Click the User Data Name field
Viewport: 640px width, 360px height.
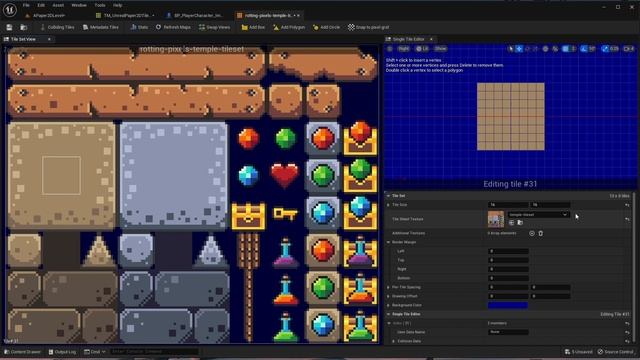(508, 332)
